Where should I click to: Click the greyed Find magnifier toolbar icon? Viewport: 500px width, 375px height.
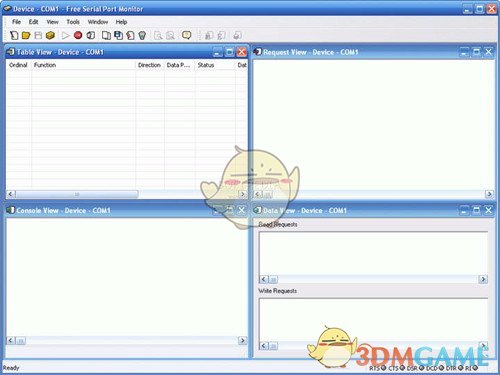[158, 35]
